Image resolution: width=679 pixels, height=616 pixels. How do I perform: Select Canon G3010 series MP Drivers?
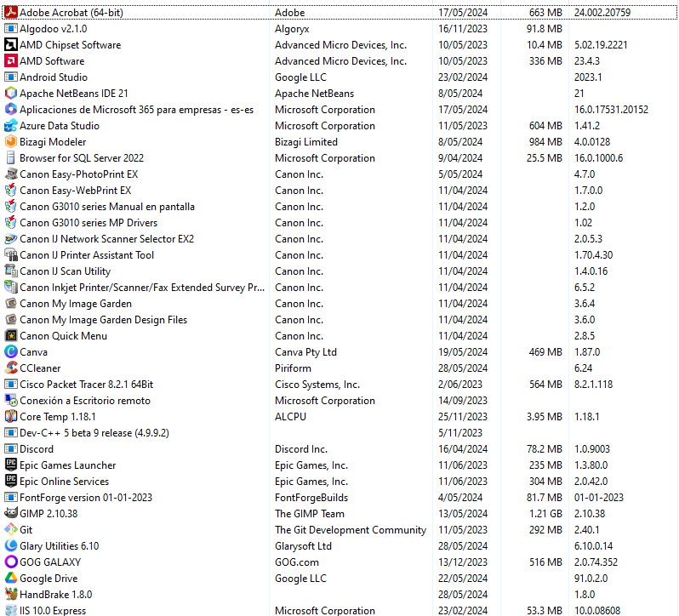point(88,223)
